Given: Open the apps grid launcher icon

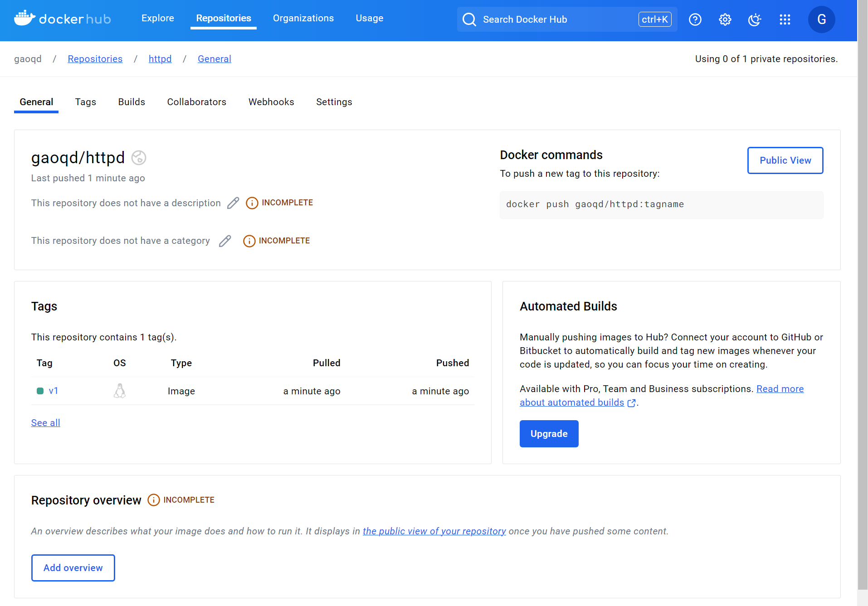Looking at the screenshot, I should pos(785,19).
